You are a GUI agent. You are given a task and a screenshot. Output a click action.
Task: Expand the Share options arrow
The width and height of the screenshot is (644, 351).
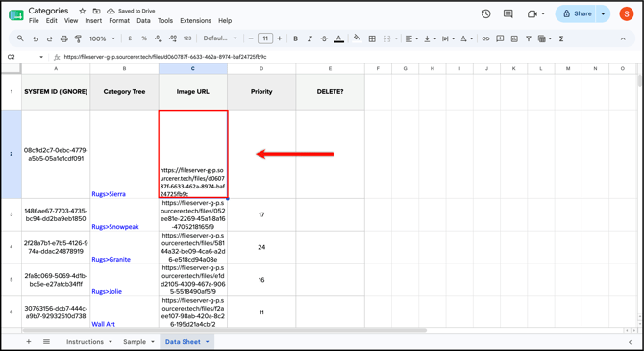point(603,14)
